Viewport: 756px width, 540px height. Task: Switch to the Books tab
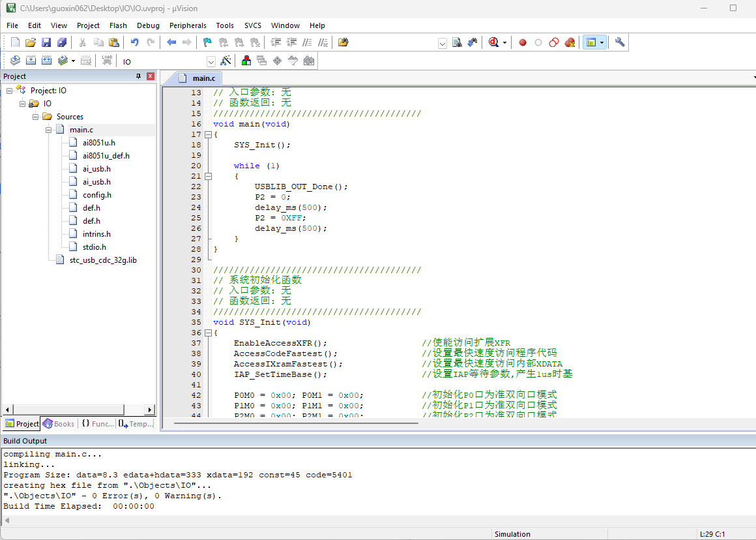(59, 424)
